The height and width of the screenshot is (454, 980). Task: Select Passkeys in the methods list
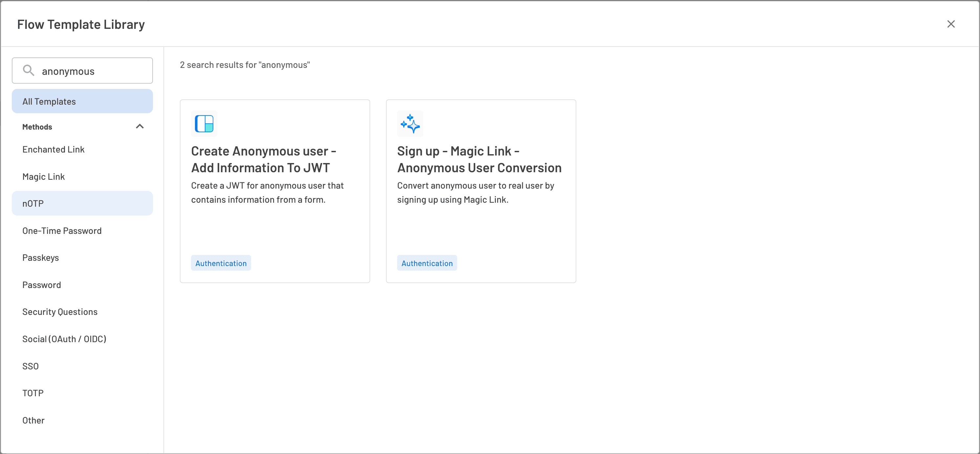click(x=40, y=258)
